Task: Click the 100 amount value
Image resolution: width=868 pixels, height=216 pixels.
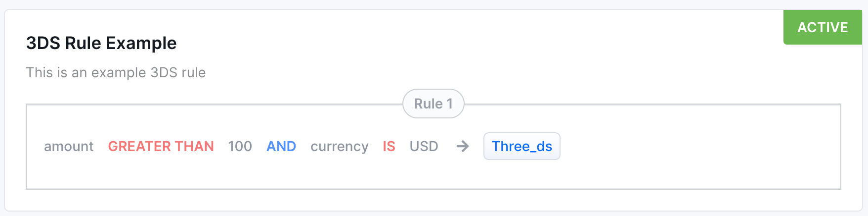Action: click(240, 146)
